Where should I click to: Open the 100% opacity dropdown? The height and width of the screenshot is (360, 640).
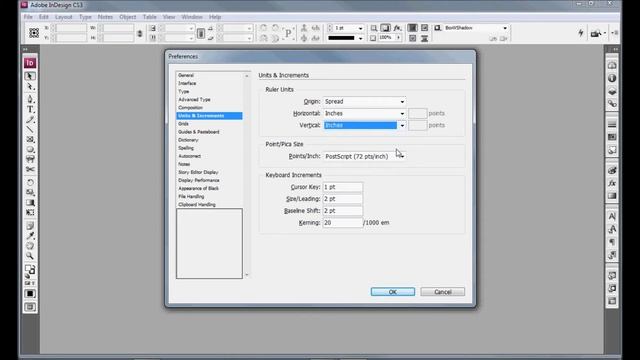click(398, 38)
